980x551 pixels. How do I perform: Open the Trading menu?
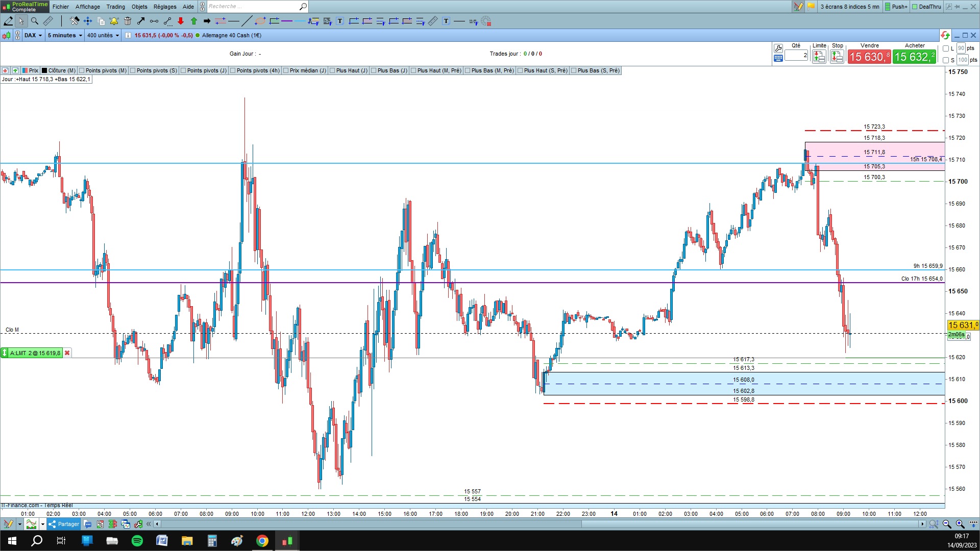(x=115, y=7)
